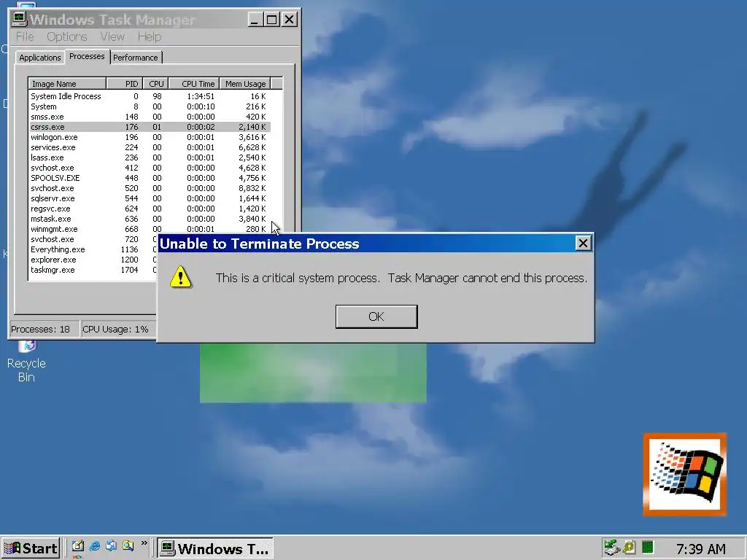Close the Unable to Terminate Process dialog

pos(583,244)
